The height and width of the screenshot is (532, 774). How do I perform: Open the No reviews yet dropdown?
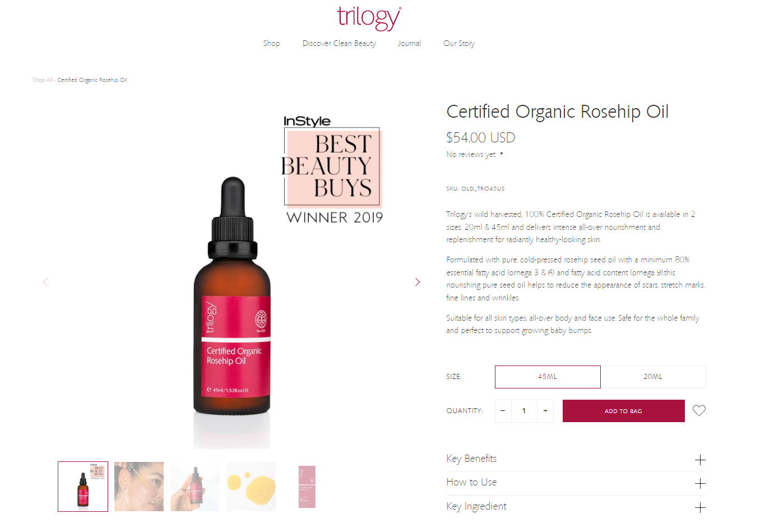pos(475,154)
